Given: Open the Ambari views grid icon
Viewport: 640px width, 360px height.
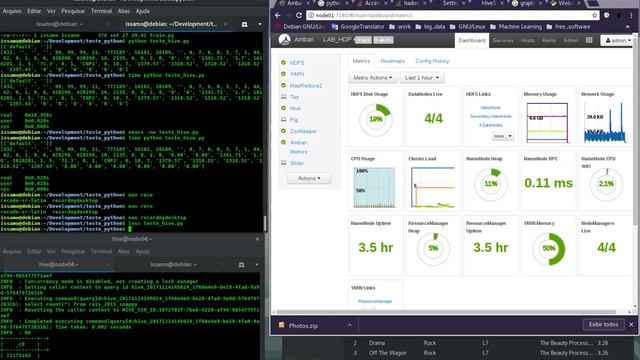Looking at the screenshot, I should (x=589, y=40).
